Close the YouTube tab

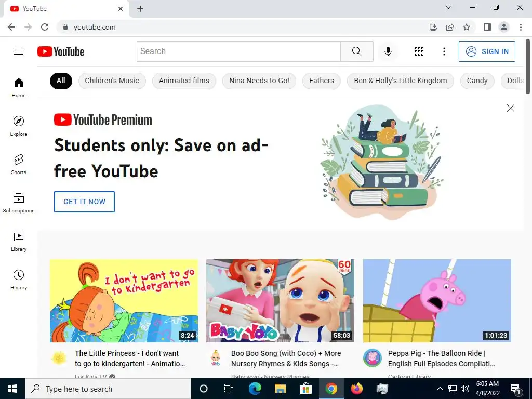coord(121,9)
